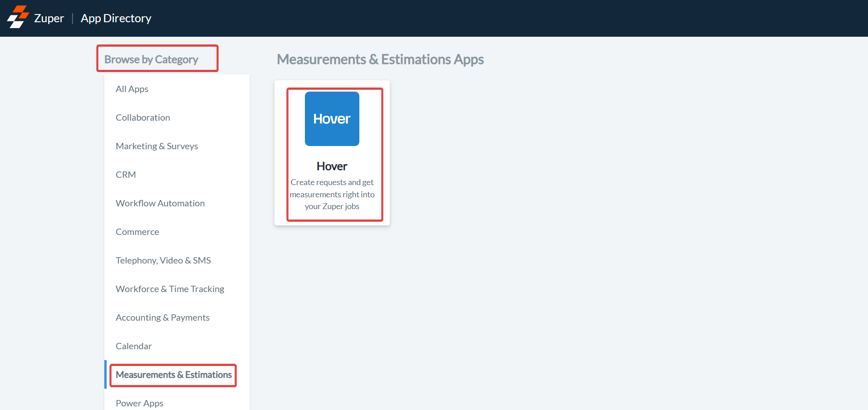The image size is (868, 410).
Task: Open the App Directory header link
Action: tap(116, 18)
